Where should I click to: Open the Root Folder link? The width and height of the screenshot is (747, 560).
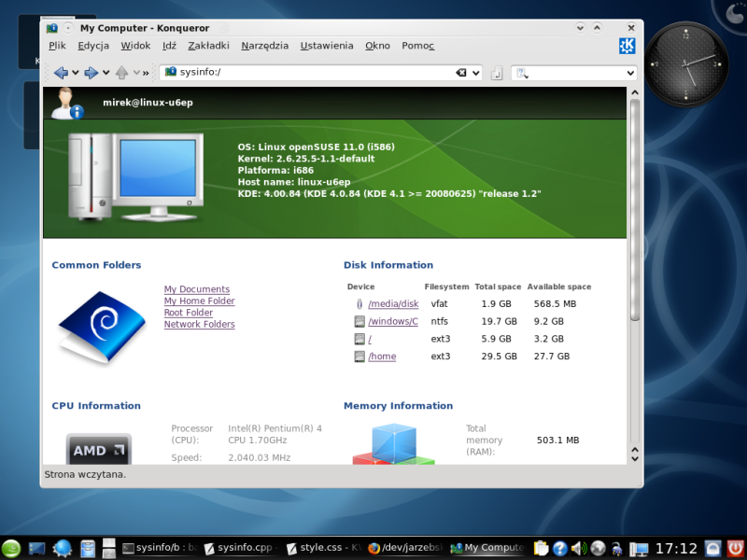[x=189, y=313]
